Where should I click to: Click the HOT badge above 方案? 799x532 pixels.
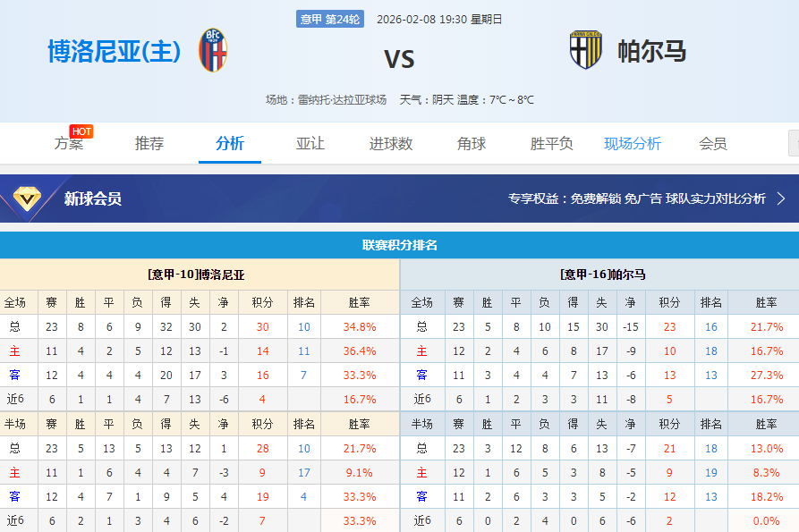(81, 130)
